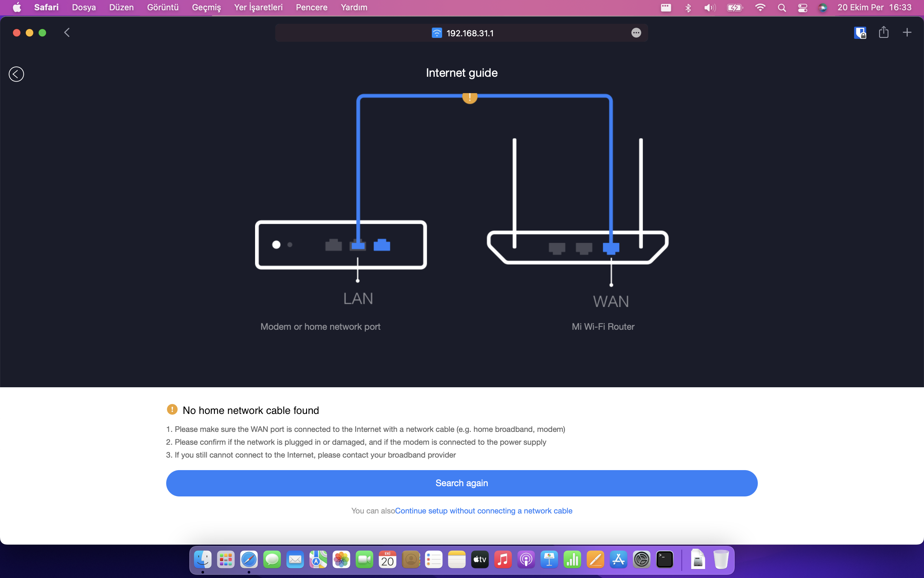Open a new tab with the plus button
The image size is (924, 578).
(907, 32)
